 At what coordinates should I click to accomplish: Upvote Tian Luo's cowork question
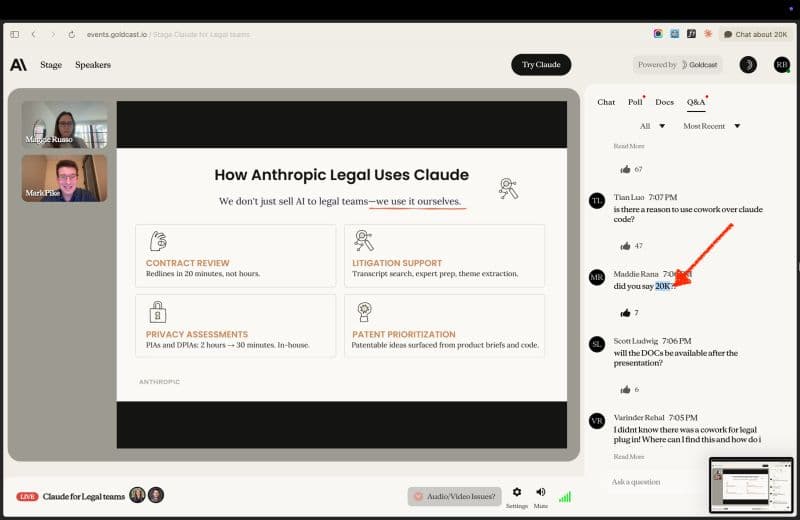(625, 245)
